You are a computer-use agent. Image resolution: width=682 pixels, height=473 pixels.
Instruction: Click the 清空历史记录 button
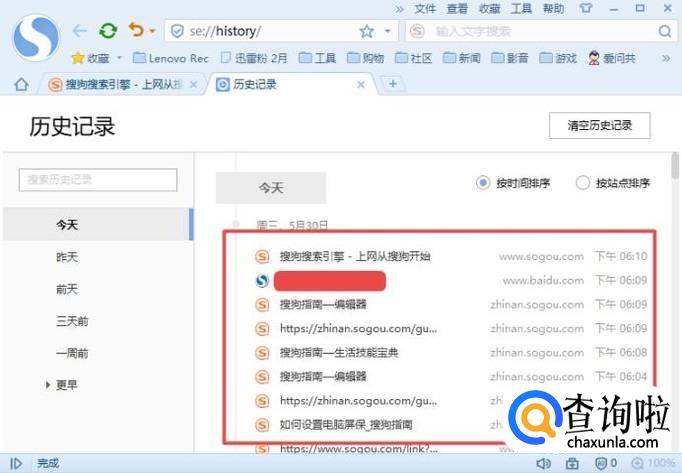pos(599,126)
